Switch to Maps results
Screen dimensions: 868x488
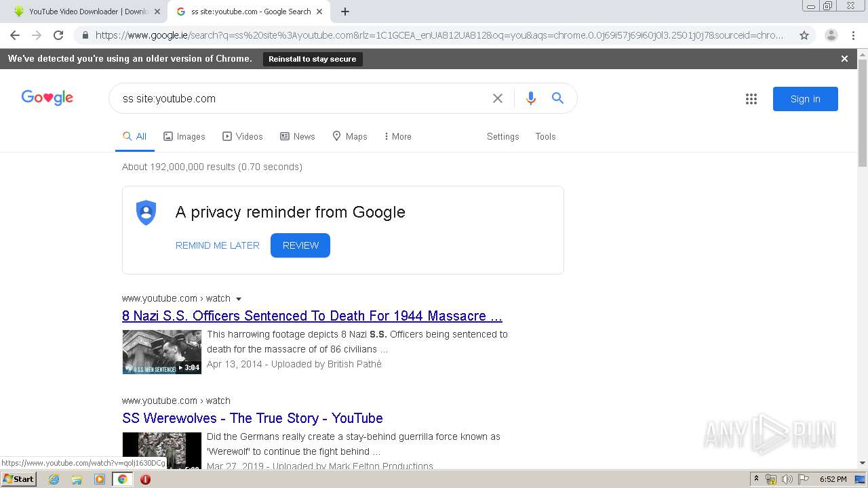click(x=350, y=136)
